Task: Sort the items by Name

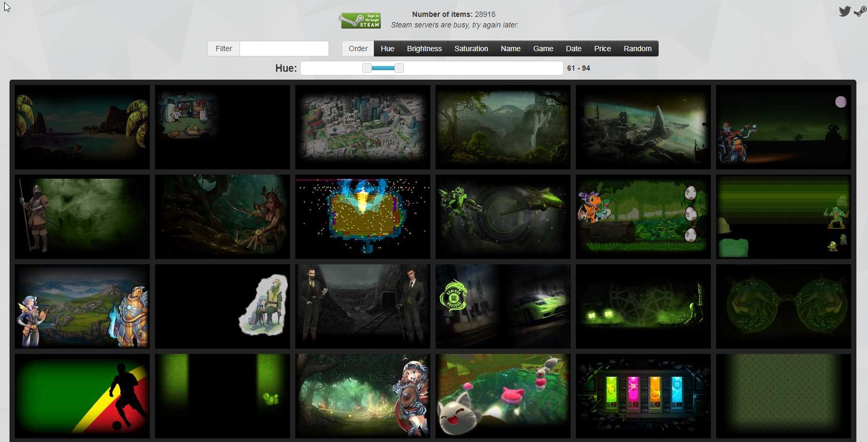Action: pyautogui.click(x=510, y=49)
